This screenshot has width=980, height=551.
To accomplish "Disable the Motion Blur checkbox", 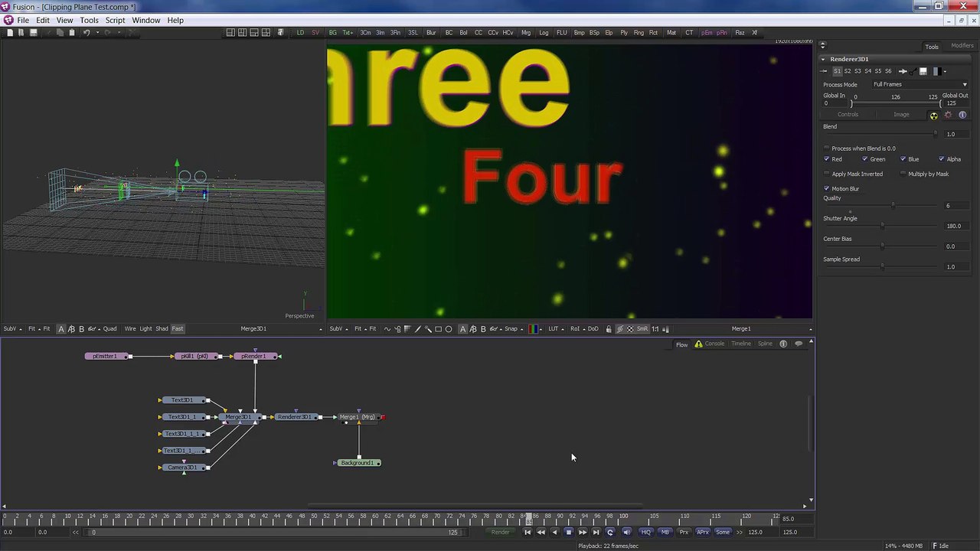I will tap(827, 188).
